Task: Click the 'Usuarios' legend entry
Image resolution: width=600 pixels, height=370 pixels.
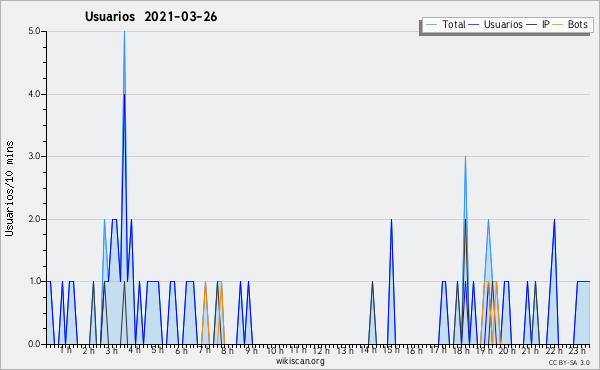Action: click(x=496, y=24)
